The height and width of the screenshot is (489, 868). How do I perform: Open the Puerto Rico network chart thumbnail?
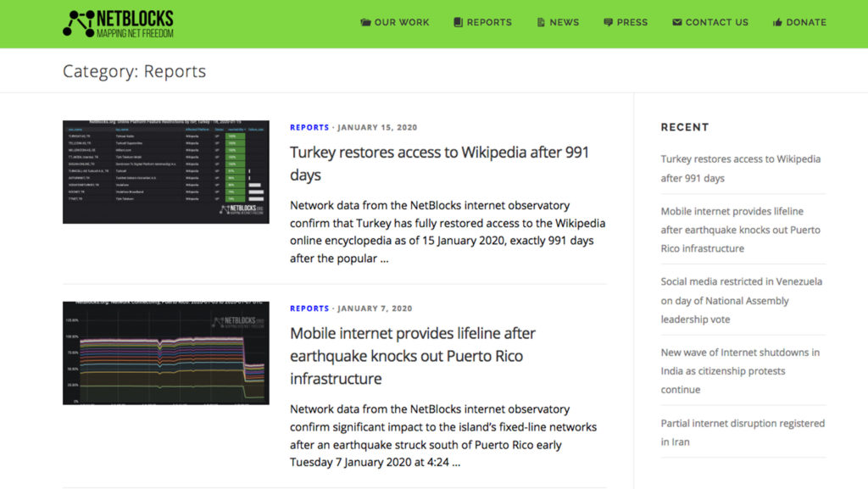pyautogui.click(x=166, y=353)
